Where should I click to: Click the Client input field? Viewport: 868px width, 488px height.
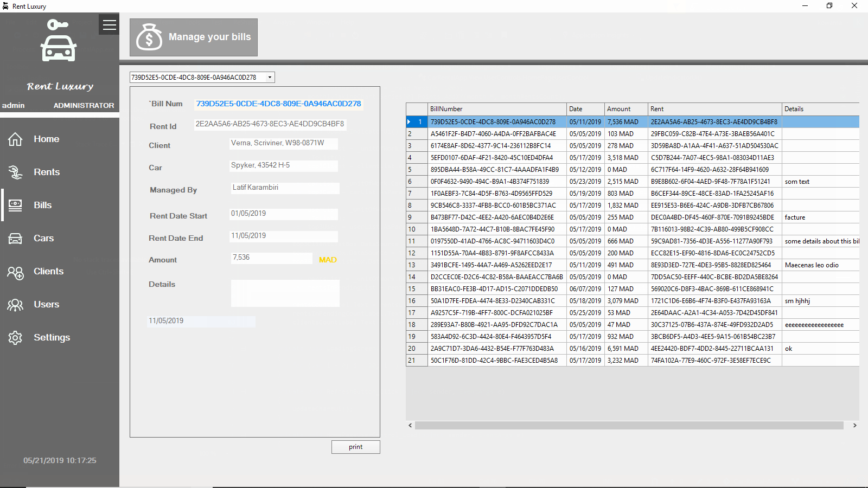(284, 144)
